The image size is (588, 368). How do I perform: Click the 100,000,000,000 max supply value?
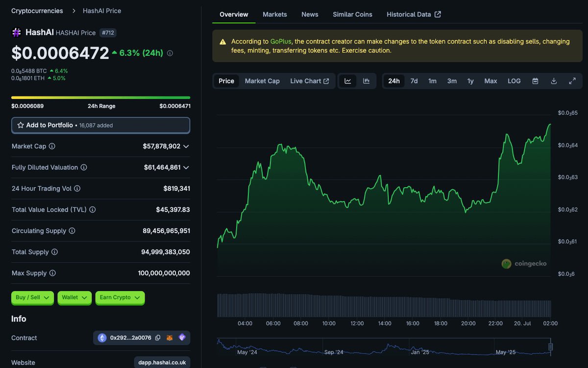click(x=164, y=273)
